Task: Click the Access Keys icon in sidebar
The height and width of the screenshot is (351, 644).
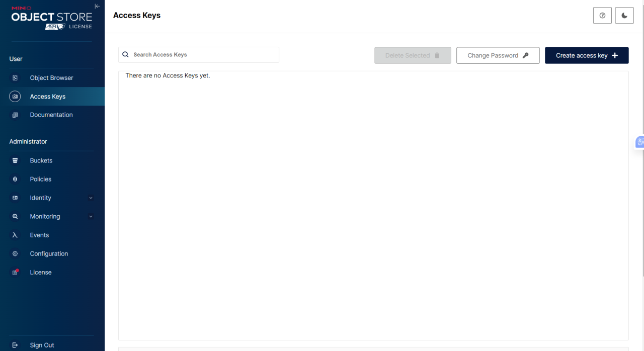Action: pos(15,97)
